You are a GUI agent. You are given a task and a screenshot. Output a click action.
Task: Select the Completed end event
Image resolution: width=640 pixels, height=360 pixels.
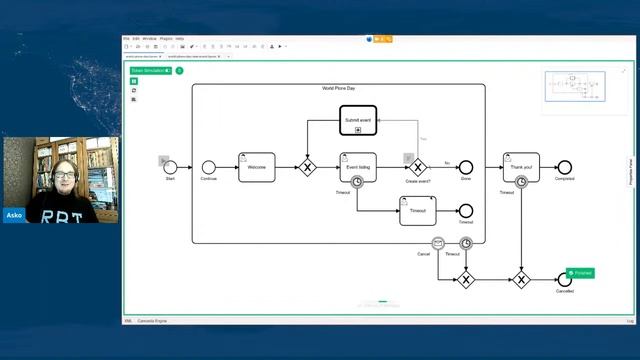click(x=564, y=167)
